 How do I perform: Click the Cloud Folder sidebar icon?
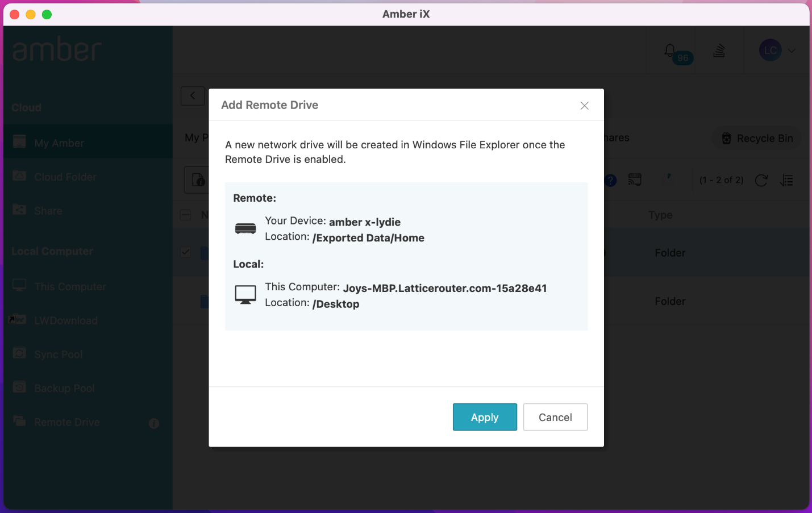[x=19, y=176]
